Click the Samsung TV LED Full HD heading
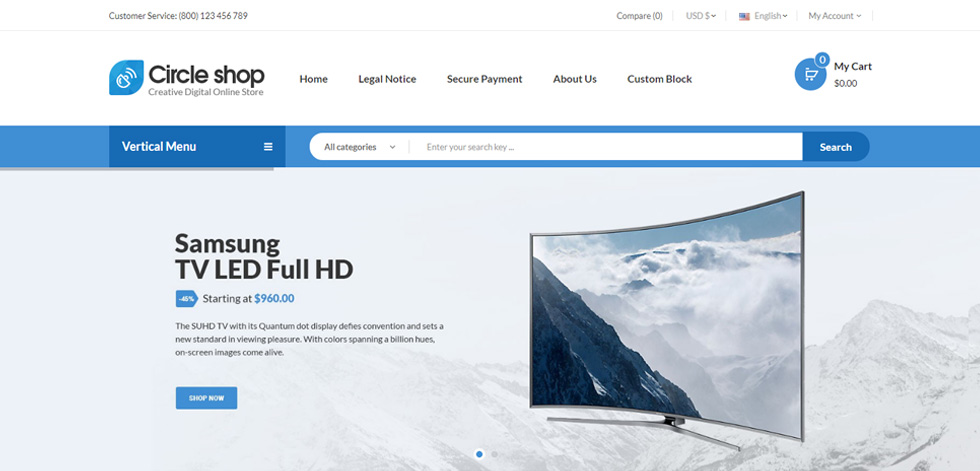Viewport: 980px width, 471px height. (x=264, y=256)
